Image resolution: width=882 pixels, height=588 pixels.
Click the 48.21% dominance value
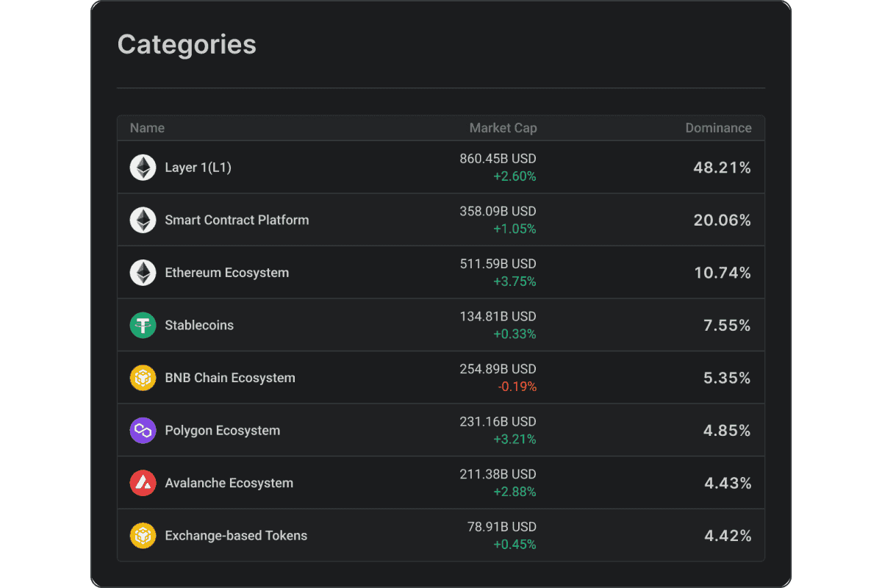(x=723, y=168)
